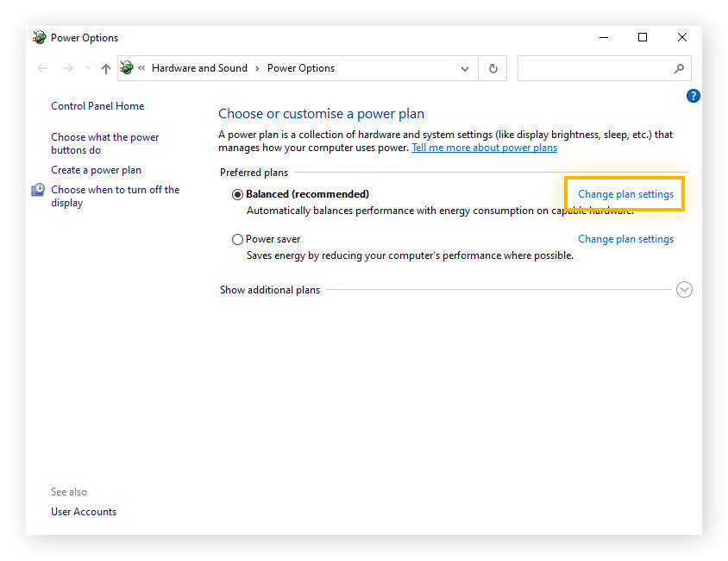Select the Power saver plan
Image resolution: width=728 pixels, height=561 pixels.
237,239
